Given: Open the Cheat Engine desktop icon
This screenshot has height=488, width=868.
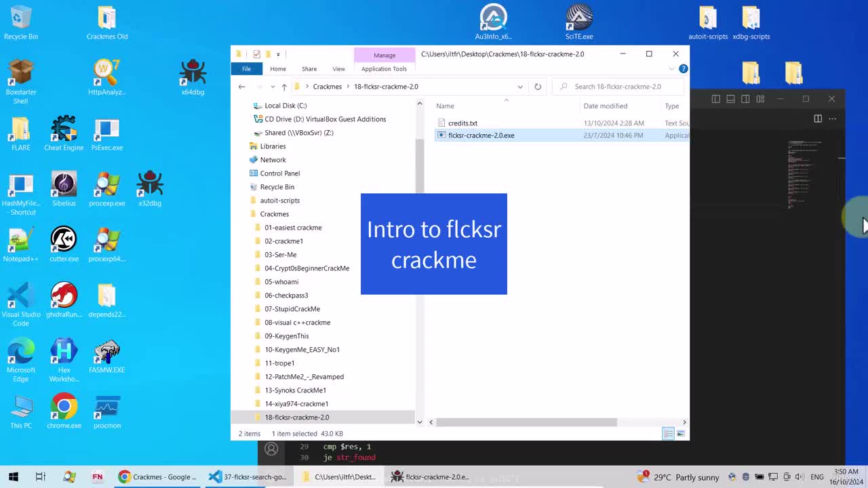Looking at the screenshot, I should click(64, 133).
